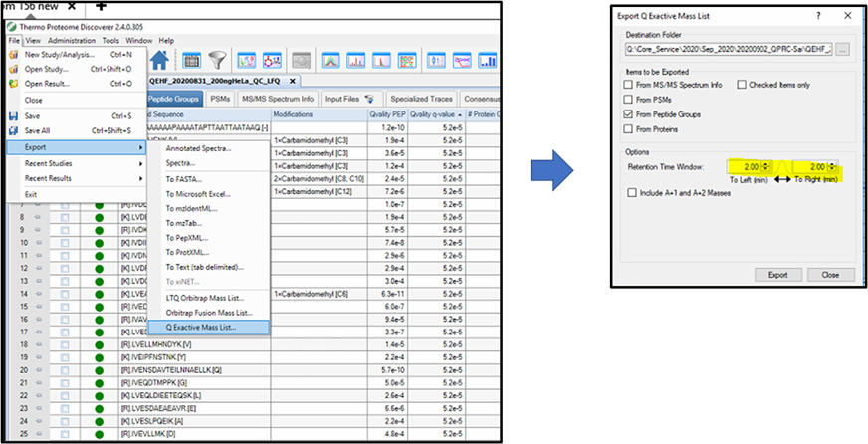Open the File menu

pyautogui.click(x=14, y=41)
